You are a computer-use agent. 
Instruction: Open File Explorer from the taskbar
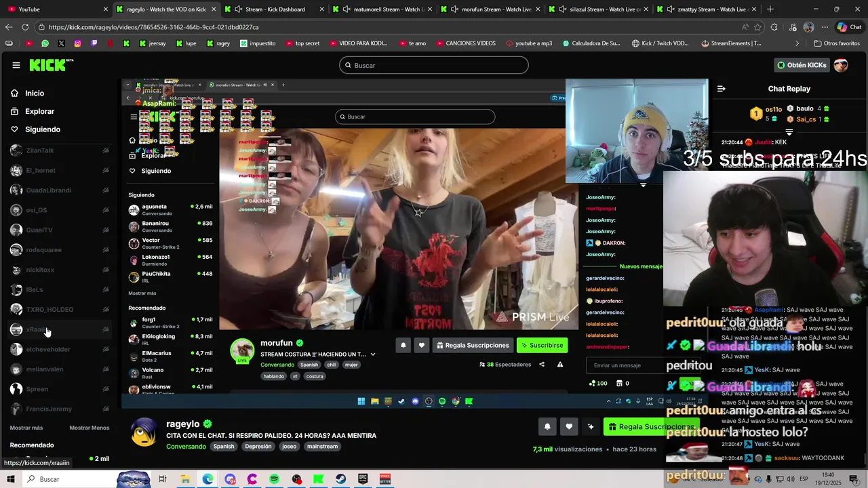[x=185, y=479]
